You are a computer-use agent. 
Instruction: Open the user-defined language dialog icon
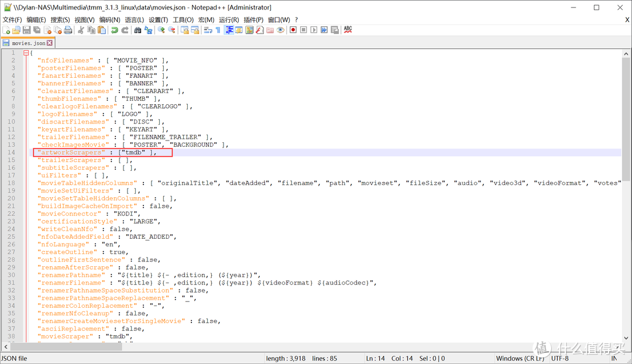pos(239,30)
